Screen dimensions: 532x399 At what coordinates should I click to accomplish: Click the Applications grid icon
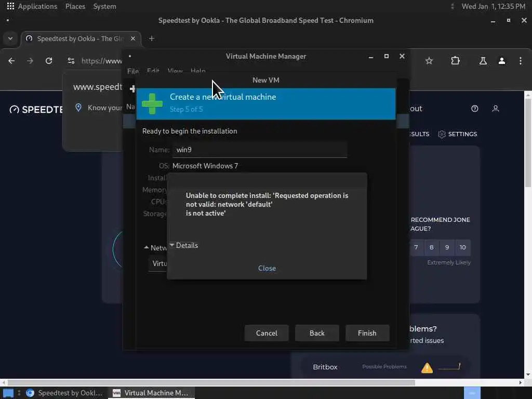(10, 6)
